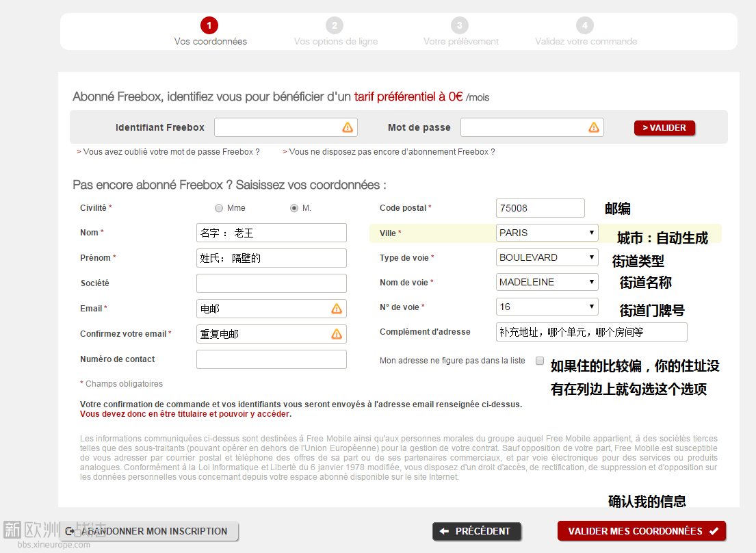Click warning icon in Mot de passe field
Image resolution: width=756 pixels, height=553 pixels.
[594, 127]
